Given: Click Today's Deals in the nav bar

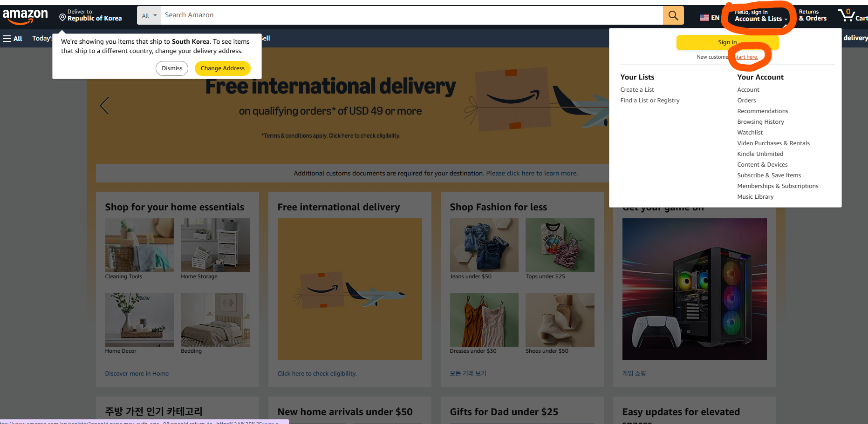Looking at the screenshot, I should click(x=42, y=38).
